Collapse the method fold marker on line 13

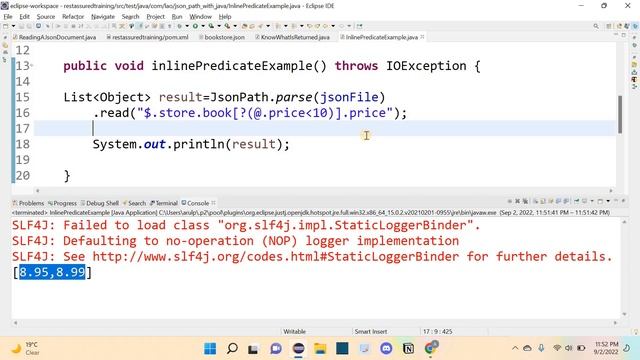tap(32, 65)
